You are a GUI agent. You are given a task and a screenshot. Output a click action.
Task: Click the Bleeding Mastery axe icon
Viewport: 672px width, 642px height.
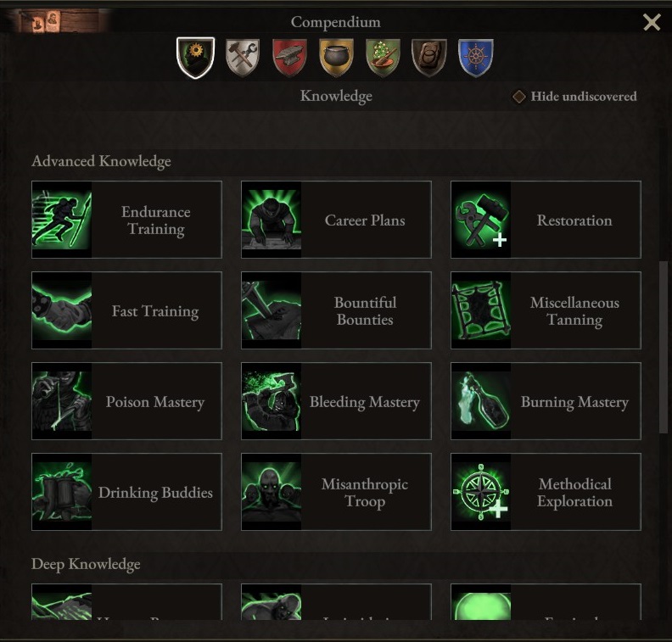[272, 401]
